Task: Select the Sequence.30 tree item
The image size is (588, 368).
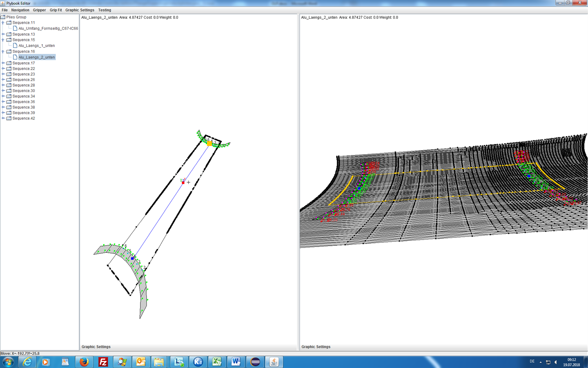Action: pos(24,91)
